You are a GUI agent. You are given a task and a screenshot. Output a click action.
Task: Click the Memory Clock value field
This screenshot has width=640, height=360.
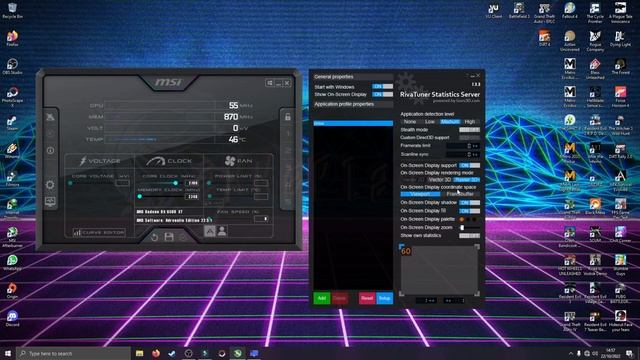tap(192, 197)
